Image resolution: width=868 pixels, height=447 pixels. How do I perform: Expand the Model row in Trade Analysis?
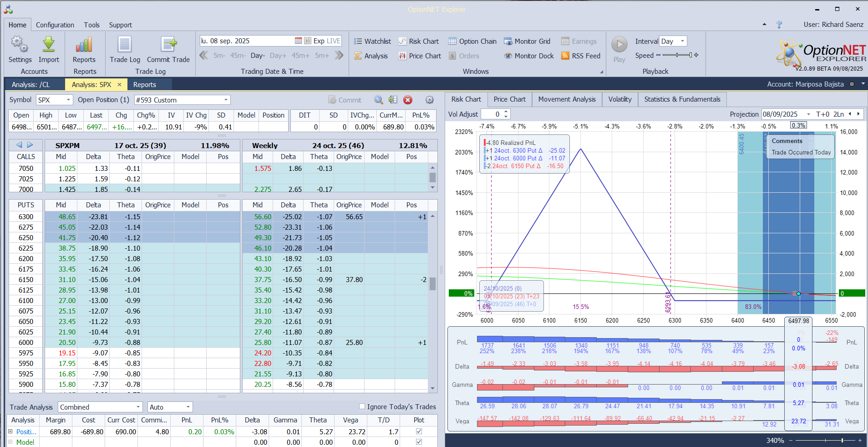point(10,442)
